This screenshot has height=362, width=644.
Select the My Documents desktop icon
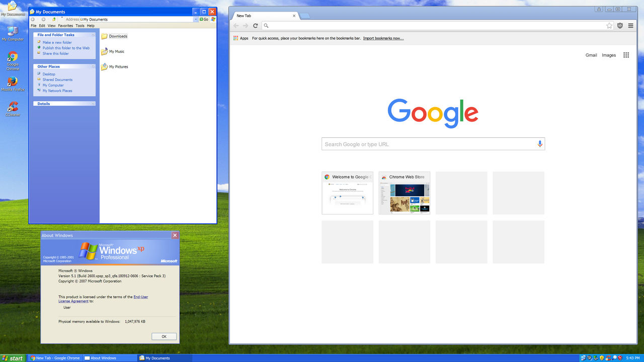[x=13, y=9]
